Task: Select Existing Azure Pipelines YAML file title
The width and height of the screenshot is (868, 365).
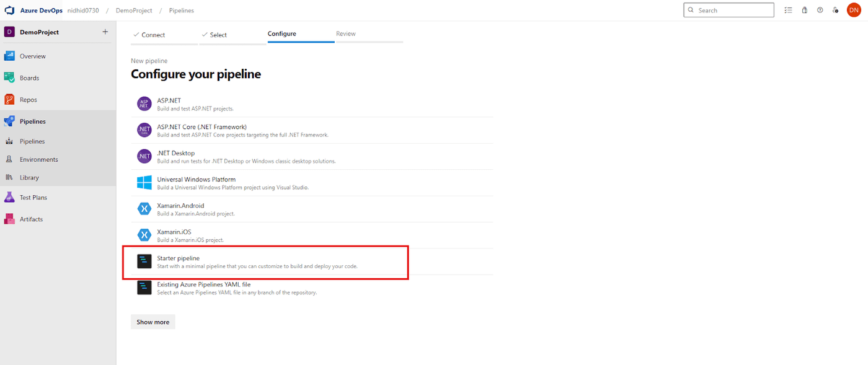Action: click(x=204, y=284)
